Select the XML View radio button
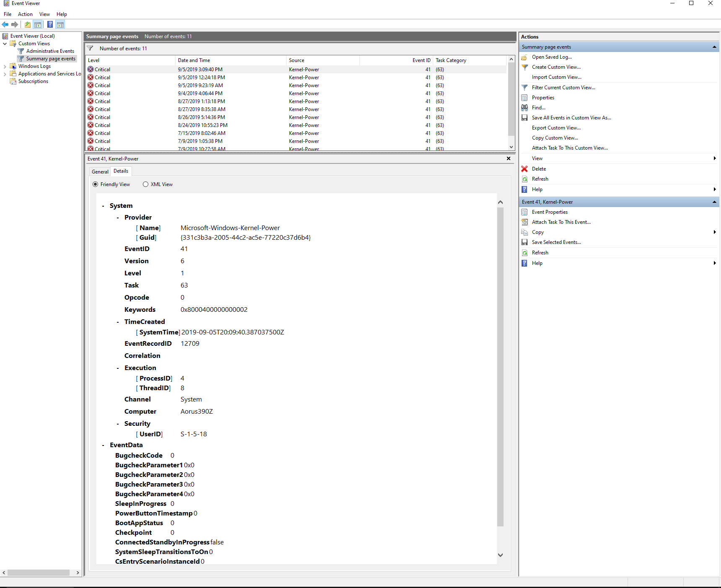The image size is (721, 588). tap(146, 184)
